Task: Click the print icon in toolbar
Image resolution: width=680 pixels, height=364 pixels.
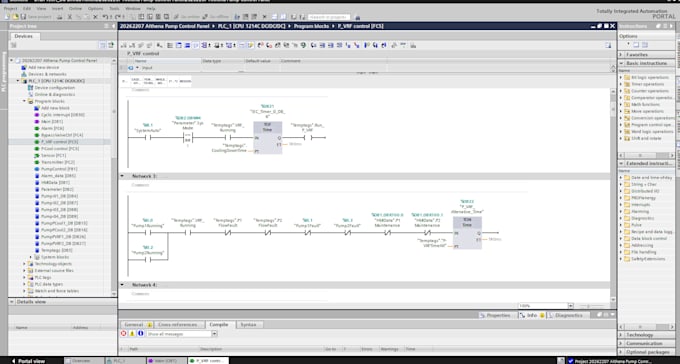Action: pyautogui.click(x=60, y=17)
